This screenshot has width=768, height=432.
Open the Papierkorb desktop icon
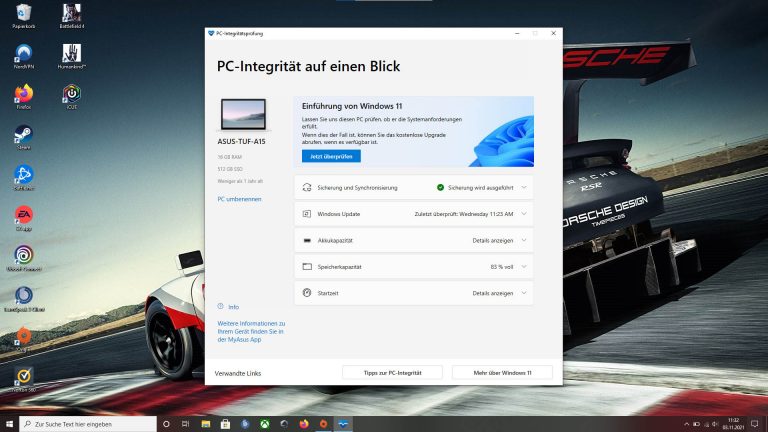23,15
